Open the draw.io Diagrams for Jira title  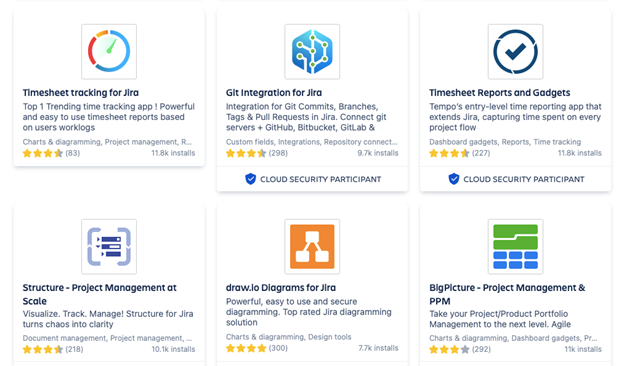[x=281, y=288]
